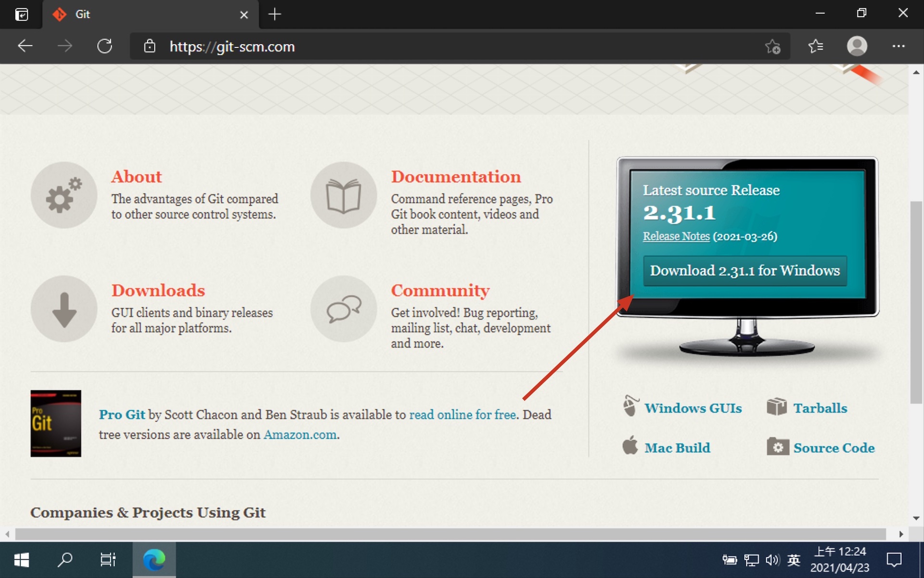
Task: Add this page to favorites star
Action: tap(772, 46)
